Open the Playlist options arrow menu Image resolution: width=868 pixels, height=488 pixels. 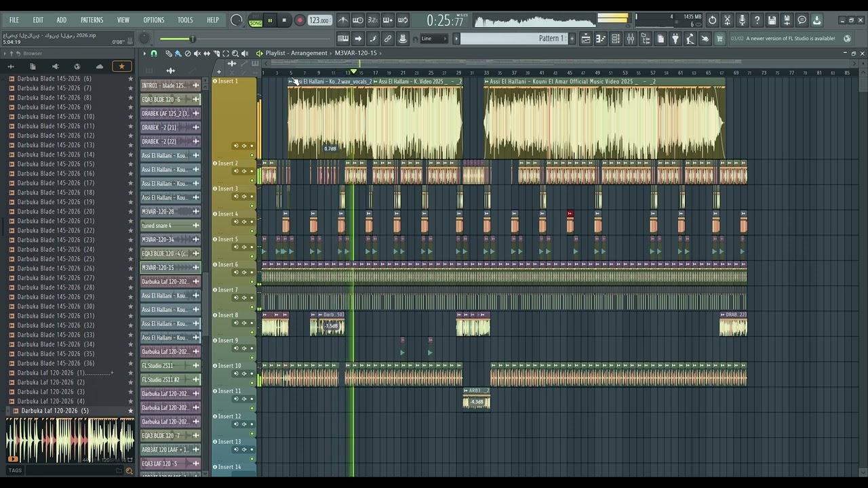pyautogui.click(x=144, y=54)
